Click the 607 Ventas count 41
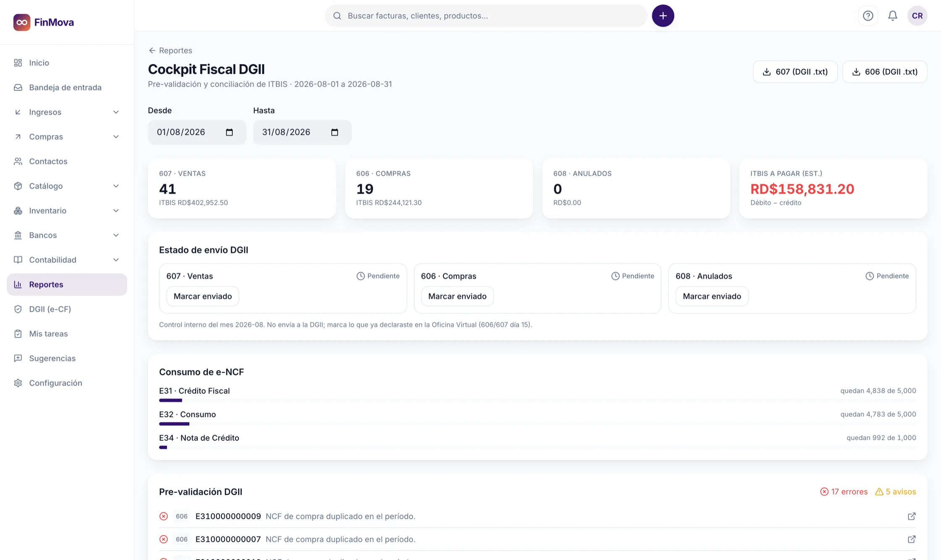This screenshot has height=560, width=941. pos(167,189)
